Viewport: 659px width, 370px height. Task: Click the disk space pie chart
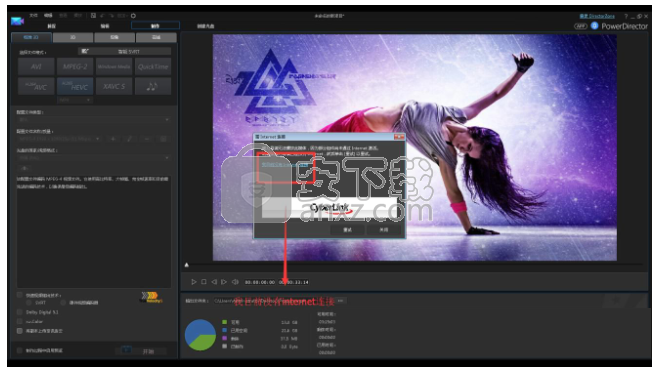[x=200, y=335]
